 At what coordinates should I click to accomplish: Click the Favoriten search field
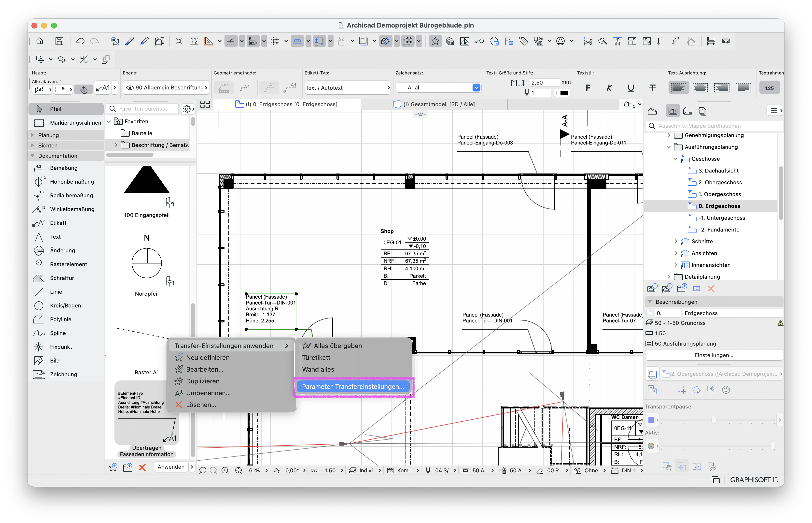pos(143,109)
